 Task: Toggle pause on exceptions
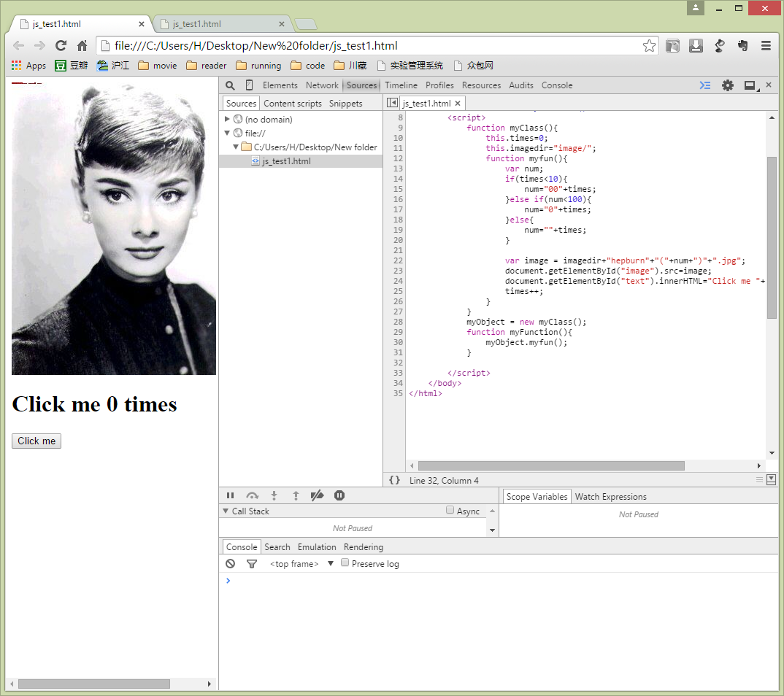[x=339, y=495]
